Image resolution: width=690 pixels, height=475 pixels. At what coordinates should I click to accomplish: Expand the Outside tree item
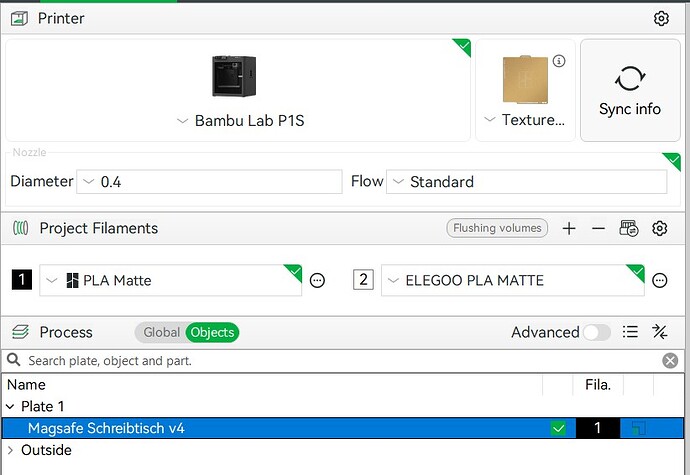tap(10, 450)
